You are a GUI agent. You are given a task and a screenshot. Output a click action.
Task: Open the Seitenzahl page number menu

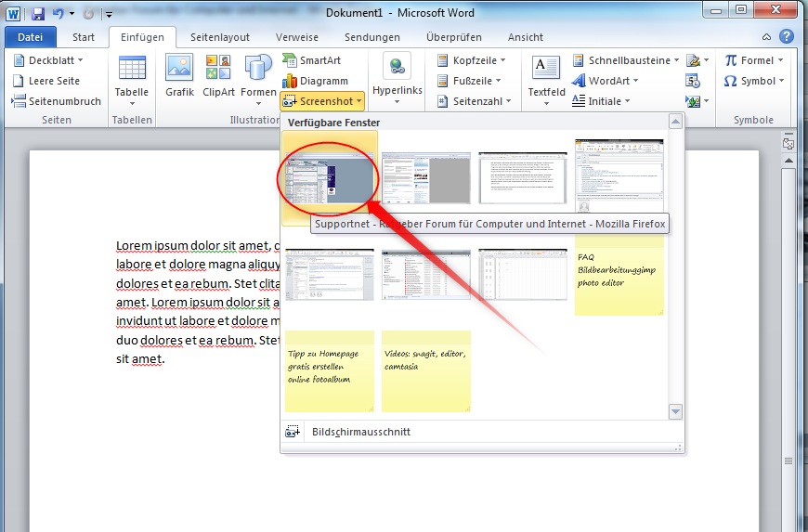(474, 101)
